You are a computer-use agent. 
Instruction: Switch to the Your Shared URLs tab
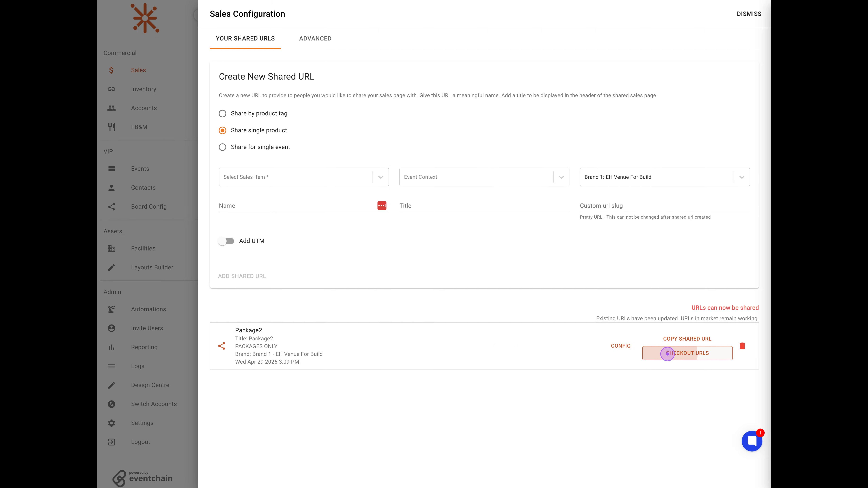(x=245, y=38)
